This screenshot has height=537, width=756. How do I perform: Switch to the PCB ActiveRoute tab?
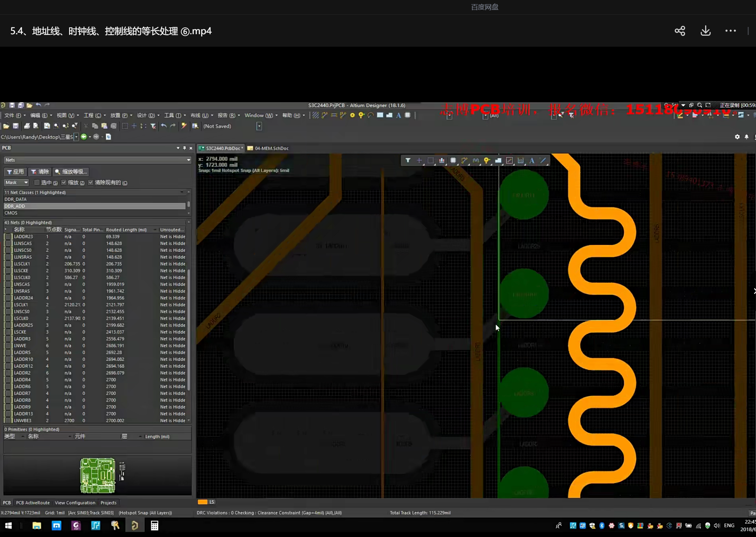33,503
